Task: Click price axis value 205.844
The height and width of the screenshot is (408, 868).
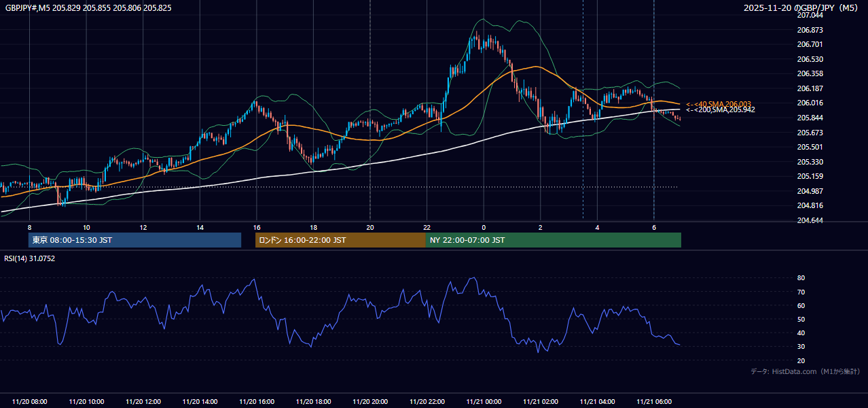Action: point(810,118)
